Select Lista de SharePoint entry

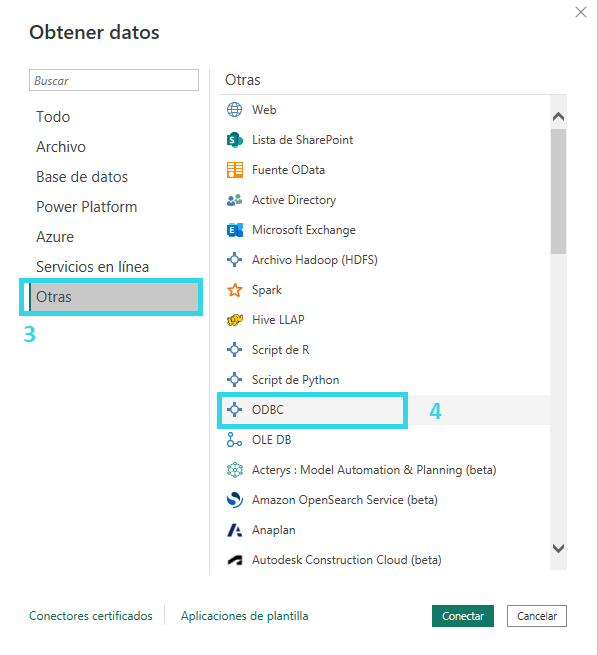(x=302, y=140)
